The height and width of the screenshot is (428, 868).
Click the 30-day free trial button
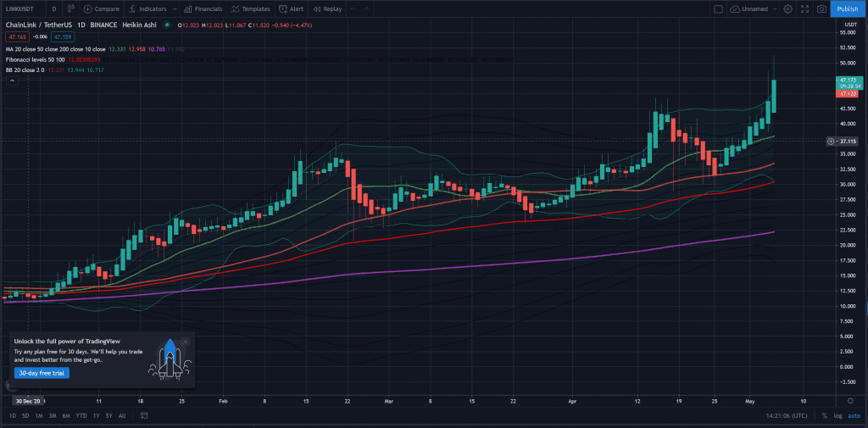pos(42,373)
